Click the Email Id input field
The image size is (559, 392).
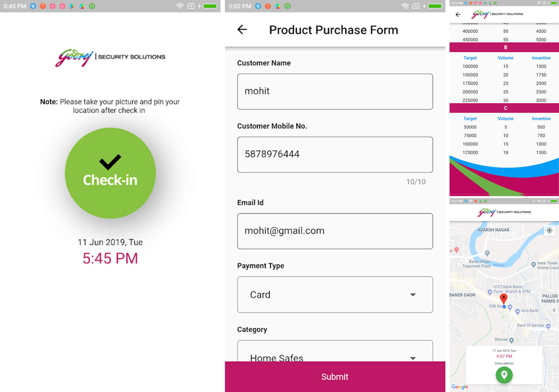point(335,231)
